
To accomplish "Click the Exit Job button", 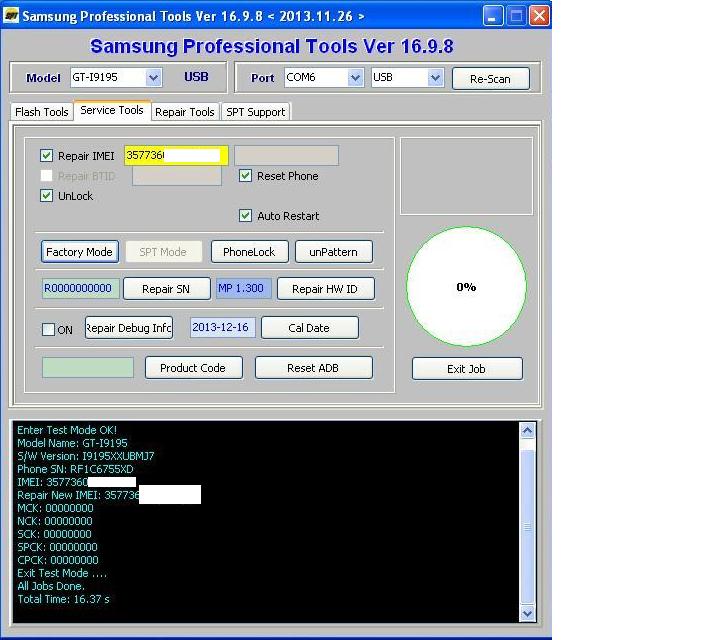I will pos(467,369).
